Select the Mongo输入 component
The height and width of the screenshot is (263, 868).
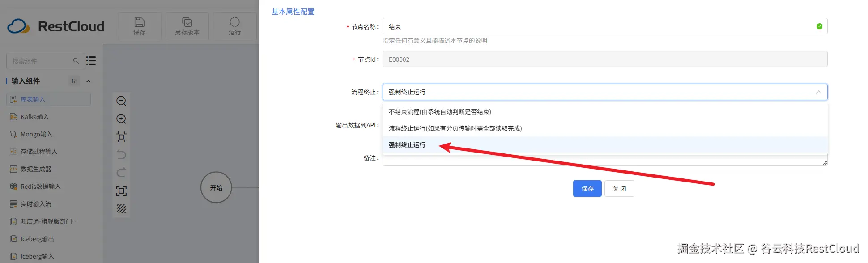click(49, 134)
